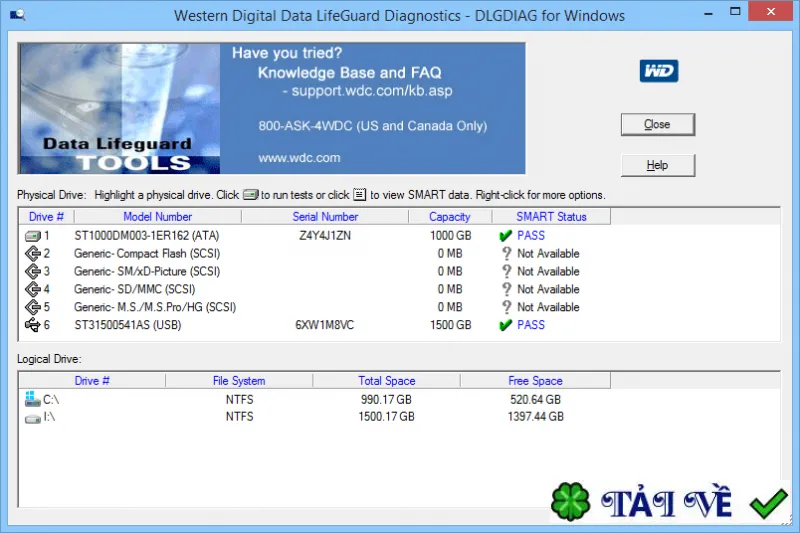Select the SM/xD-Picture drive 3 icon
Image resolution: width=800 pixels, height=533 pixels.
point(33,271)
